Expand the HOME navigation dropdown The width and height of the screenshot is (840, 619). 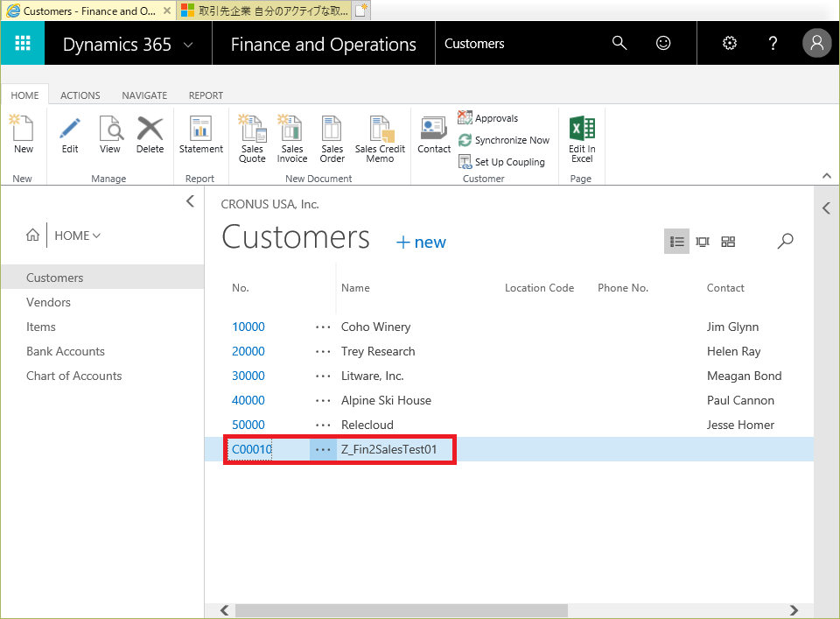(78, 236)
